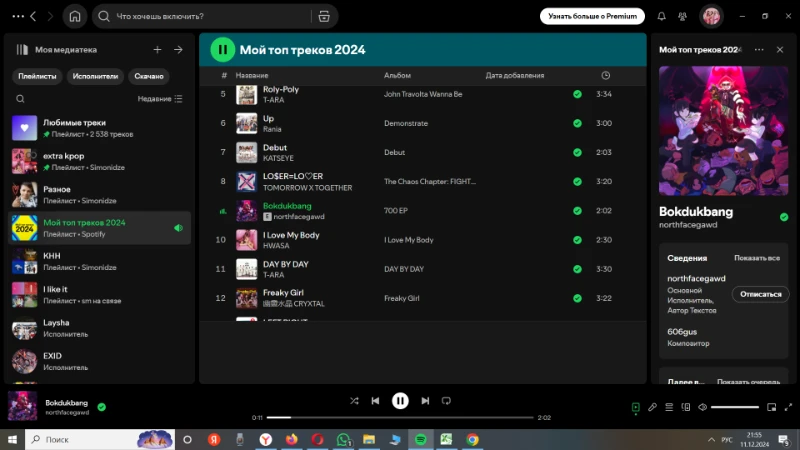Open 'КНН' playlist in the library
800x450 pixels.
click(99, 261)
